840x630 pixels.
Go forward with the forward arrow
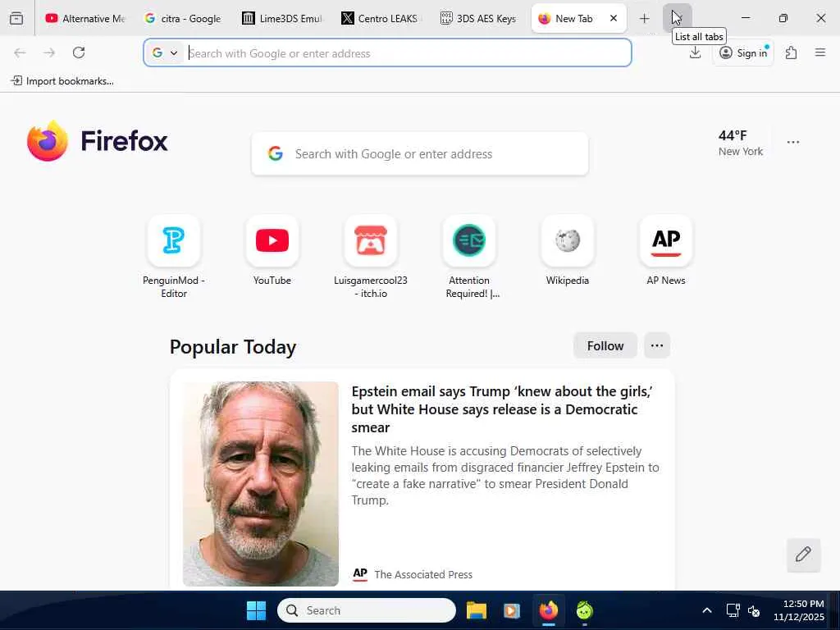point(49,52)
